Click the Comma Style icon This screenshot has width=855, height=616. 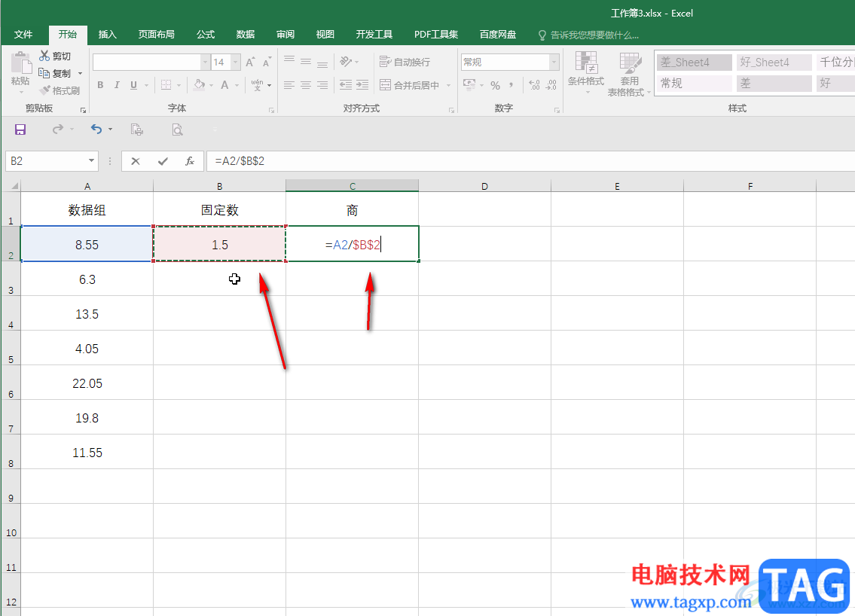coord(511,85)
